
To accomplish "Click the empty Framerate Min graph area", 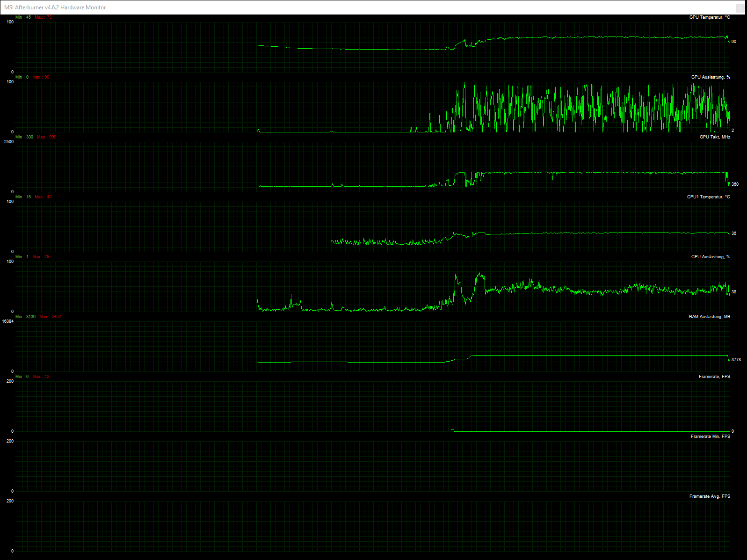I will tap(373, 466).
